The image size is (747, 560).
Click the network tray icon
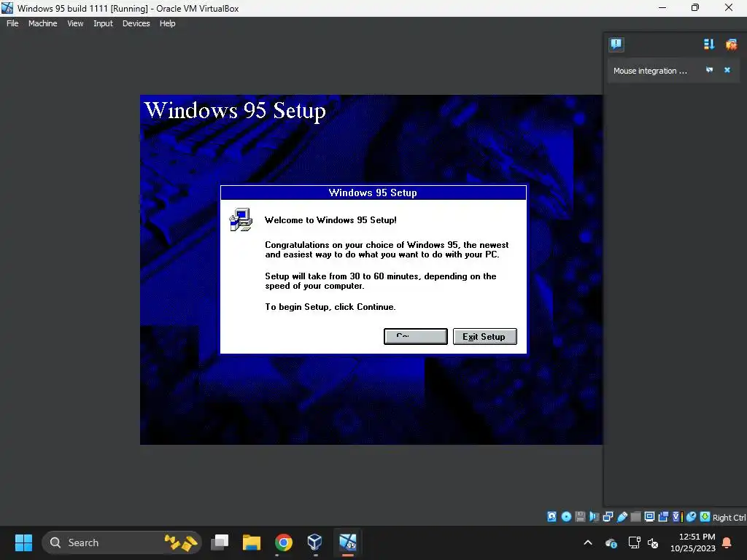(x=634, y=542)
